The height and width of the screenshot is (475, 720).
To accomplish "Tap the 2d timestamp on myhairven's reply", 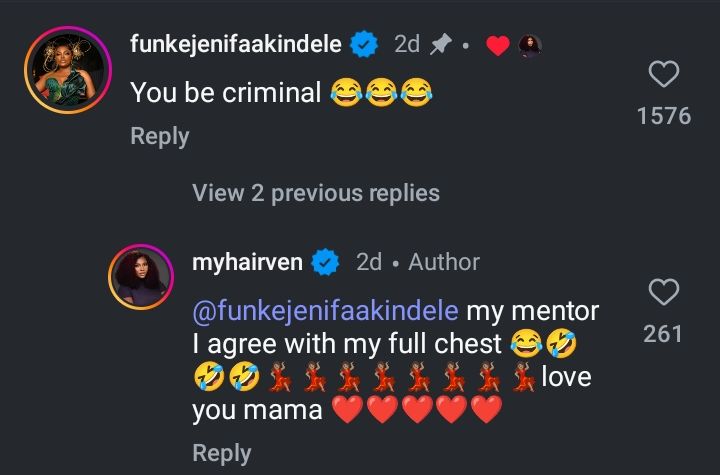I will [369, 262].
